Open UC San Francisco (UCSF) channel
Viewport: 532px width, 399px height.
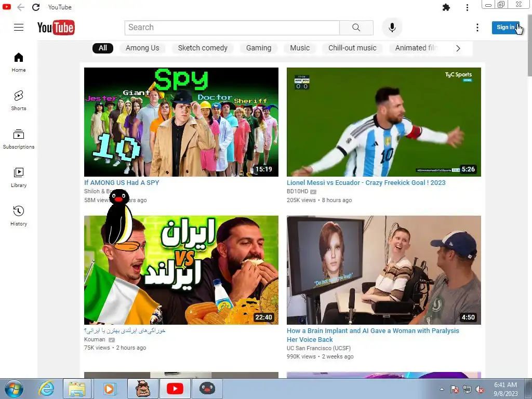pyautogui.click(x=318, y=348)
